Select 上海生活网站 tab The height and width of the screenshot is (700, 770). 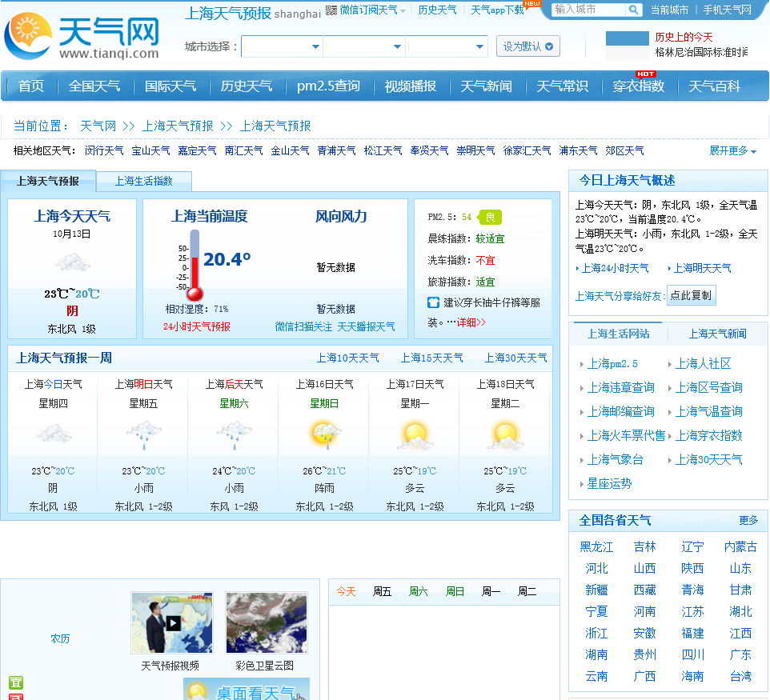pos(618,334)
